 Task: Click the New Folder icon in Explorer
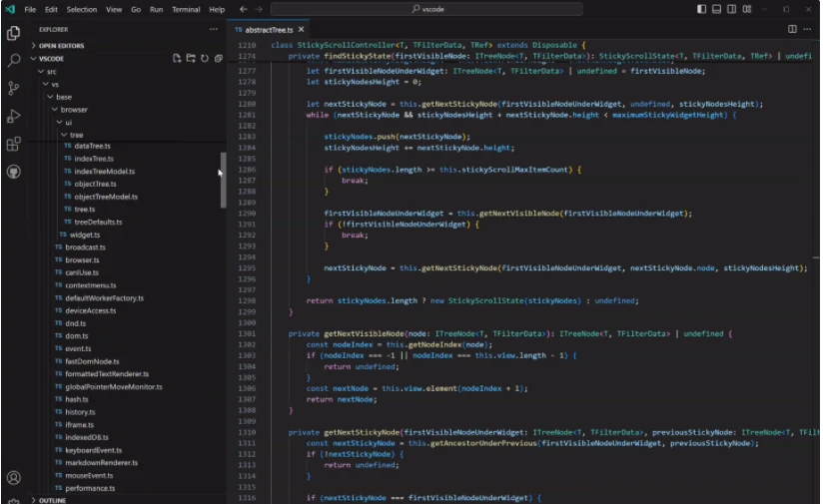coord(191,58)
